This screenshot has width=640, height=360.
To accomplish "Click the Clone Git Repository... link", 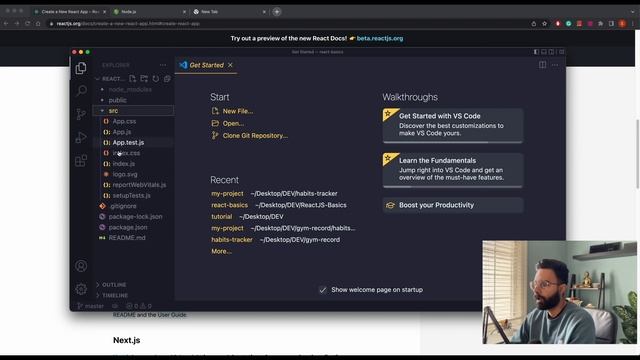I will [250, 136].
